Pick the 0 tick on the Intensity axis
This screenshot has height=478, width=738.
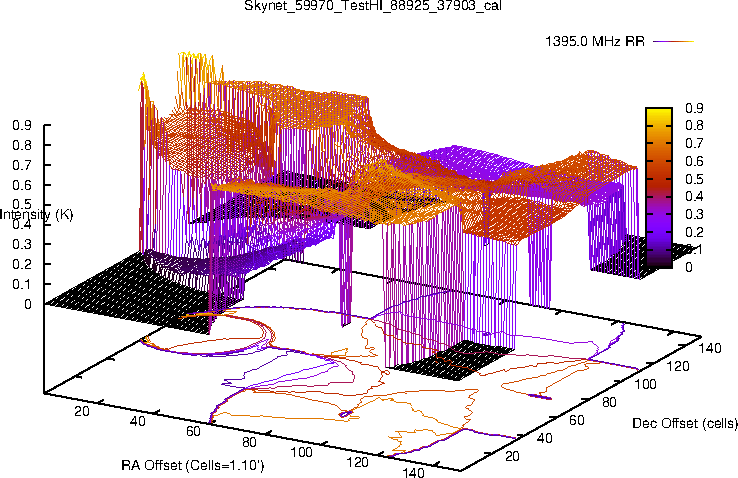coord(28,304)
